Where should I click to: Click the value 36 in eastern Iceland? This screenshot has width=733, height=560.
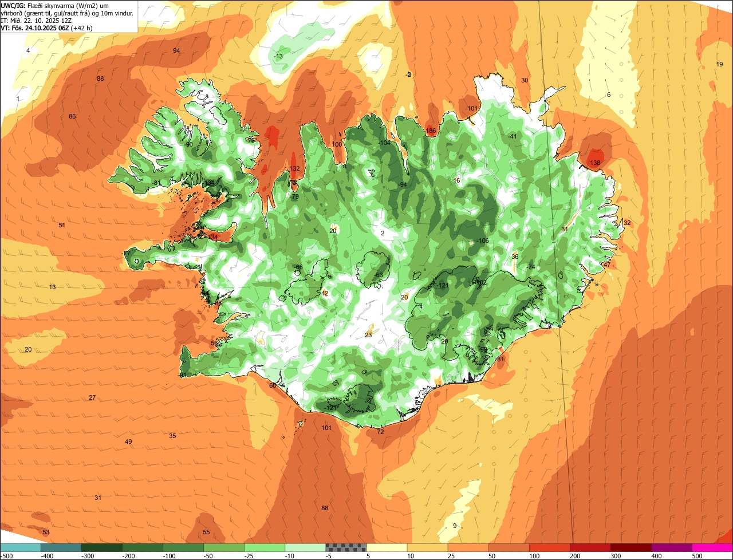tap(515, 257)
